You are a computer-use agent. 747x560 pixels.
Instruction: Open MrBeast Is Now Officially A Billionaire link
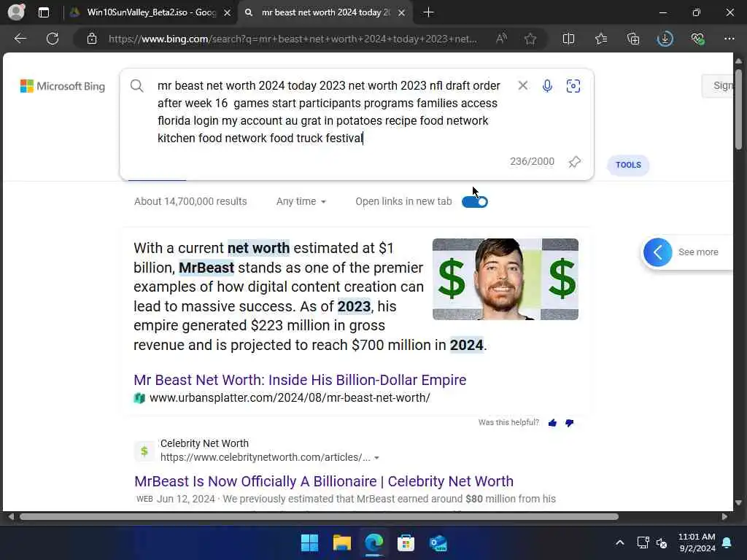[324, 481]
